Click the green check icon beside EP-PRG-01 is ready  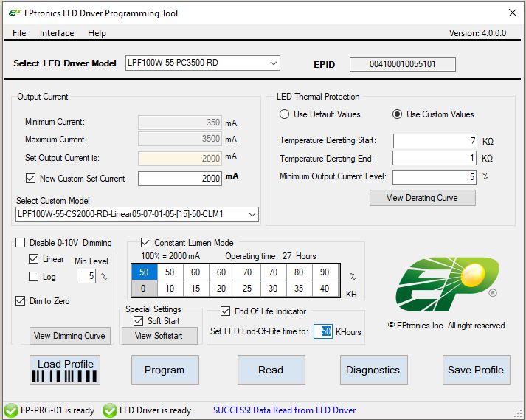point(11,410)
